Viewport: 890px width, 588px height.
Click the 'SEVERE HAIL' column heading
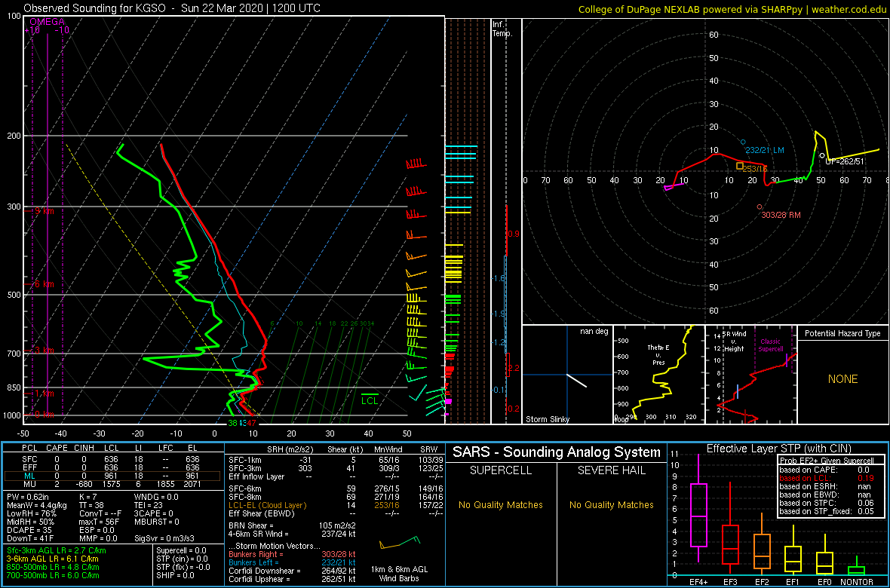coord(611,470)
